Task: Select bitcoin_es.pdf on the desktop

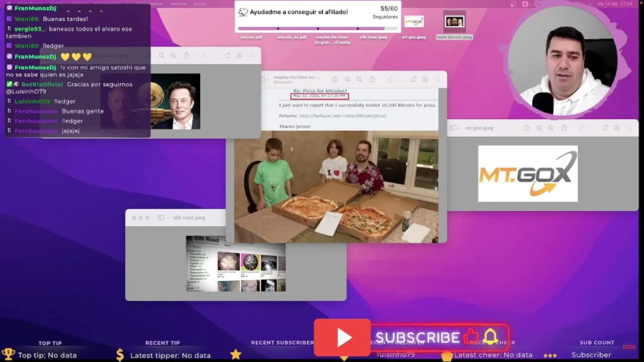Action: click(292, 37)
